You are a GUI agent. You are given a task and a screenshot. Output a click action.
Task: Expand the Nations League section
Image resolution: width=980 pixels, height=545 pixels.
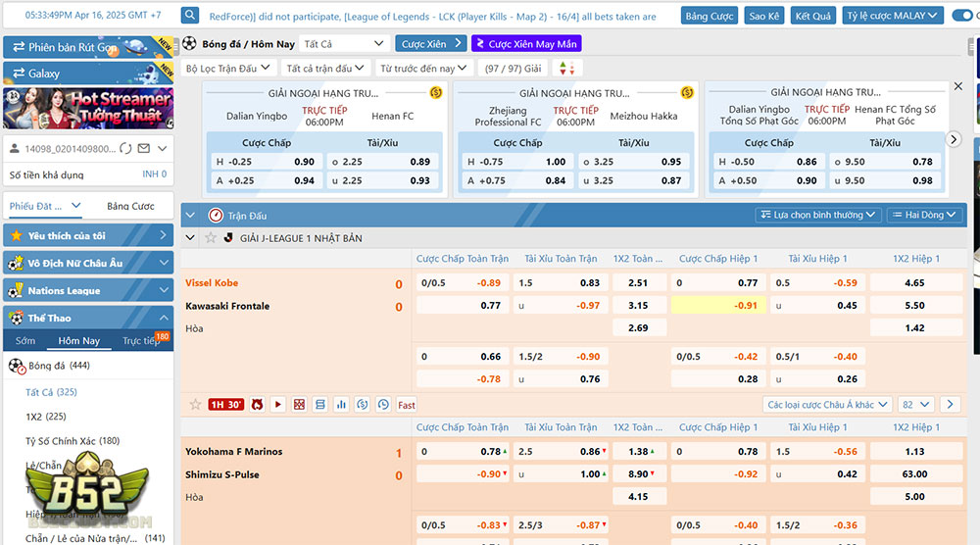(x=88, y=290)
